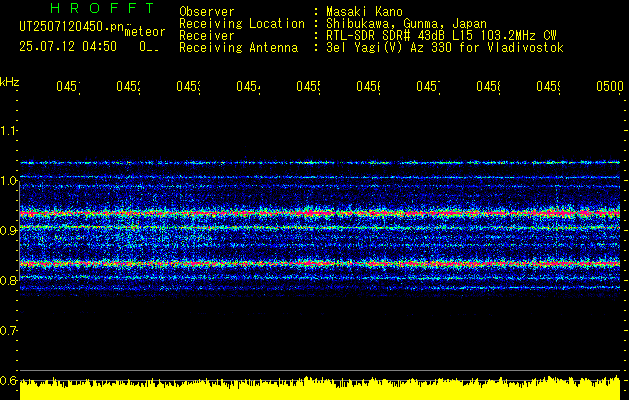
Task: Click the Receiving Antenna label
Action: [238, 48]
